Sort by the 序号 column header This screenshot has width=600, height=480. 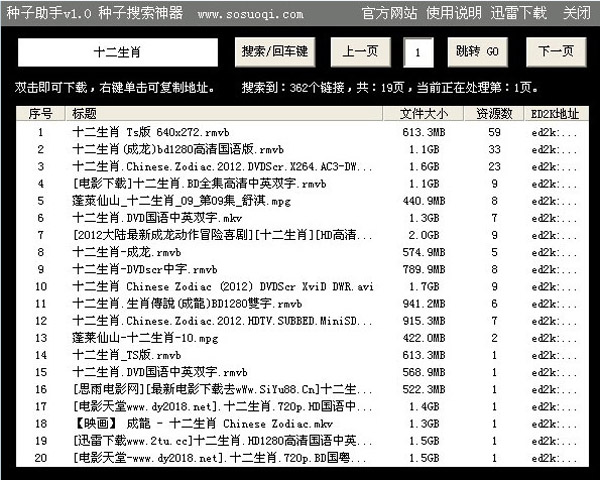[x=41, y=114]
